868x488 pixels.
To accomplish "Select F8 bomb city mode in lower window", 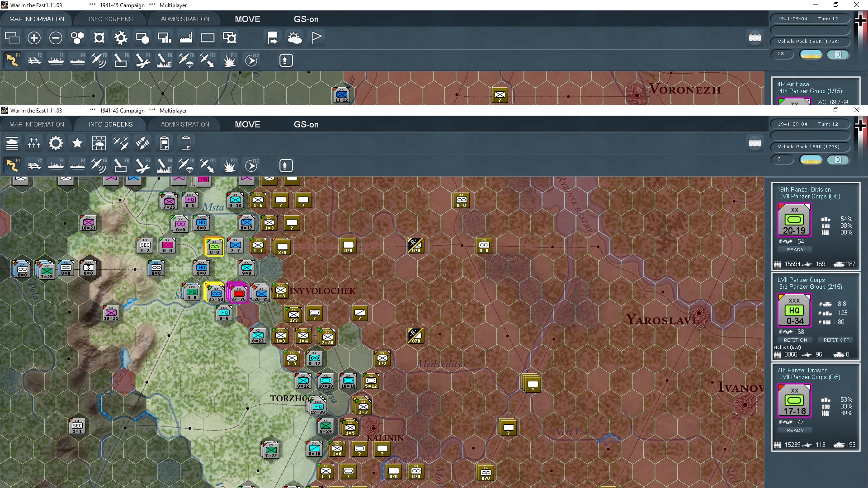I will click(x=164, y=166).
